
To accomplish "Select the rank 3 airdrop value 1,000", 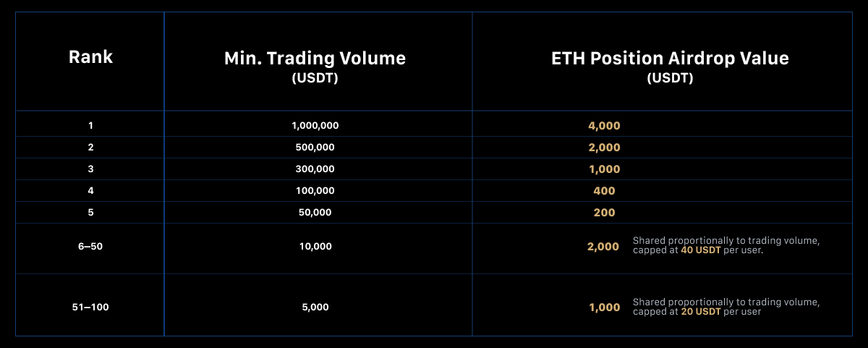I will pos(604,169).
